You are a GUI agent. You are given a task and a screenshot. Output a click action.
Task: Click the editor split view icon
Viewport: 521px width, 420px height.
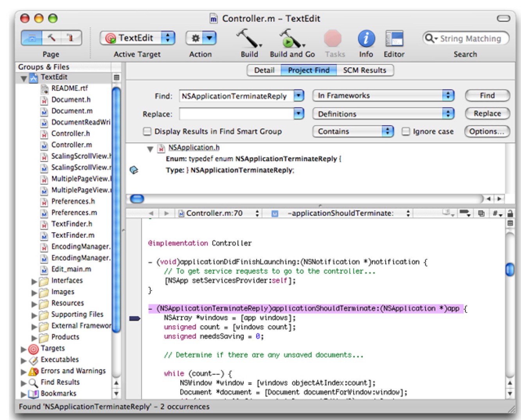pyautogui.click(x=510, y=223)
